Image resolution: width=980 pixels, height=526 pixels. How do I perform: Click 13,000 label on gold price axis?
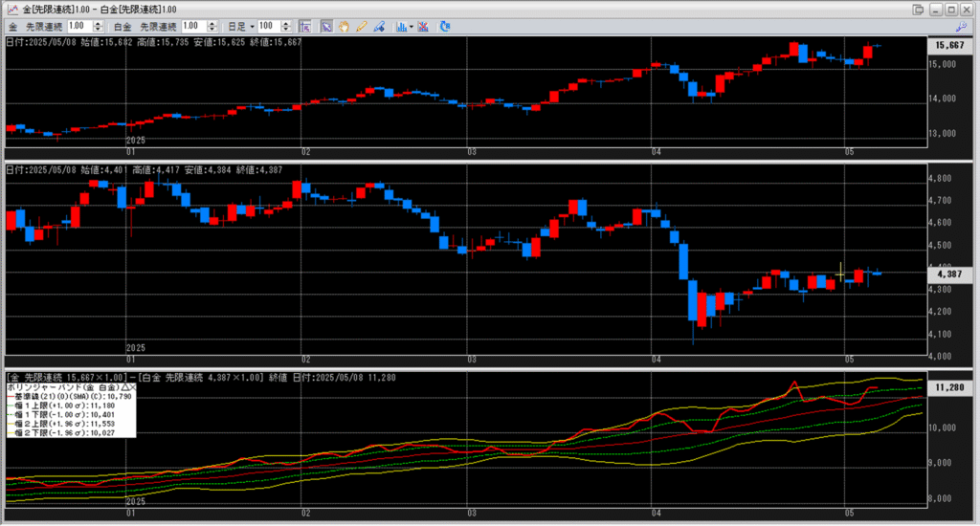[943, 134]
